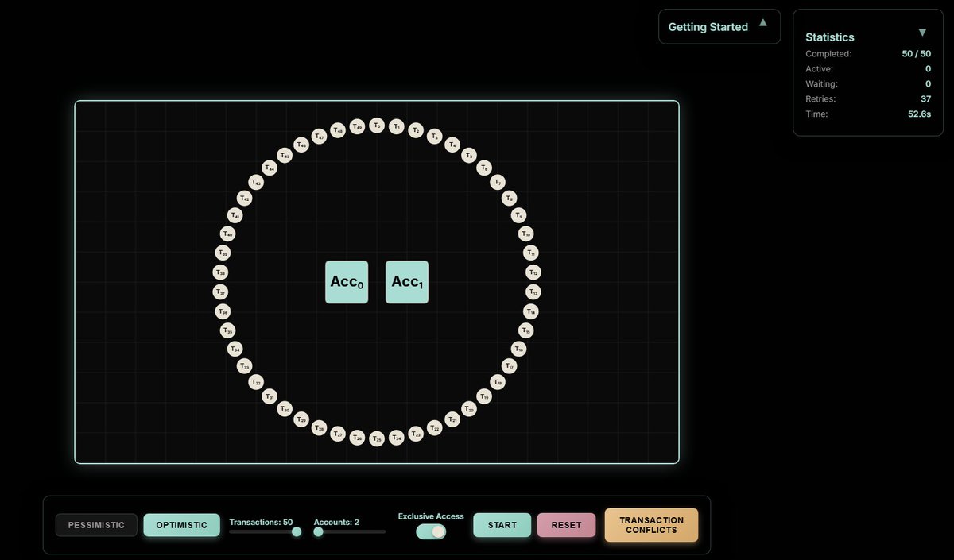Select the Acc1 account box
The width and height of the screenshot is (954, 560).
click(x=407, y=282)
